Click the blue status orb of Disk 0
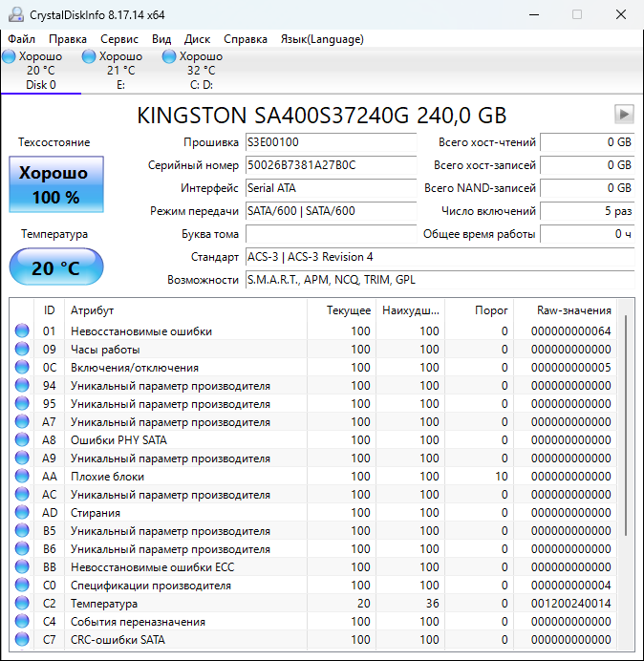644x661 pixels. point(9,56)
